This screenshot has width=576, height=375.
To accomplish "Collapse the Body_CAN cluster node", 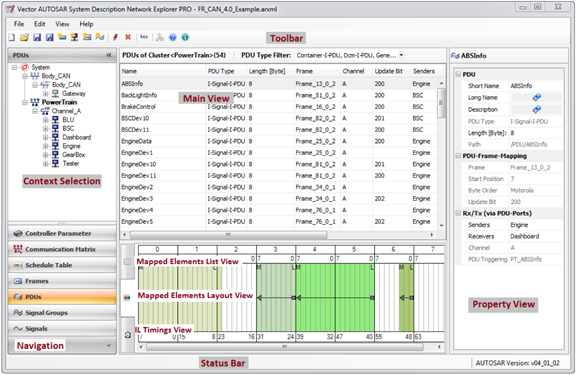I will 24,76.
